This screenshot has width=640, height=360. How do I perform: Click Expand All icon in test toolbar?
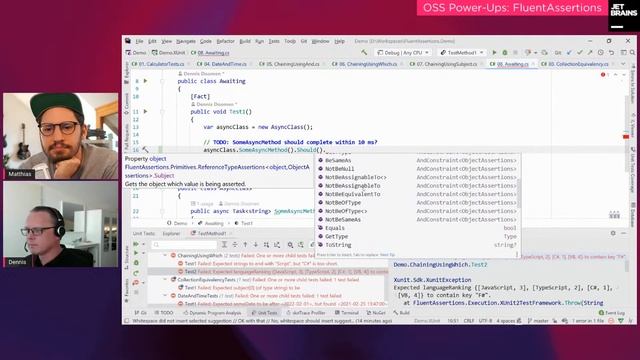tap(224, 244)
